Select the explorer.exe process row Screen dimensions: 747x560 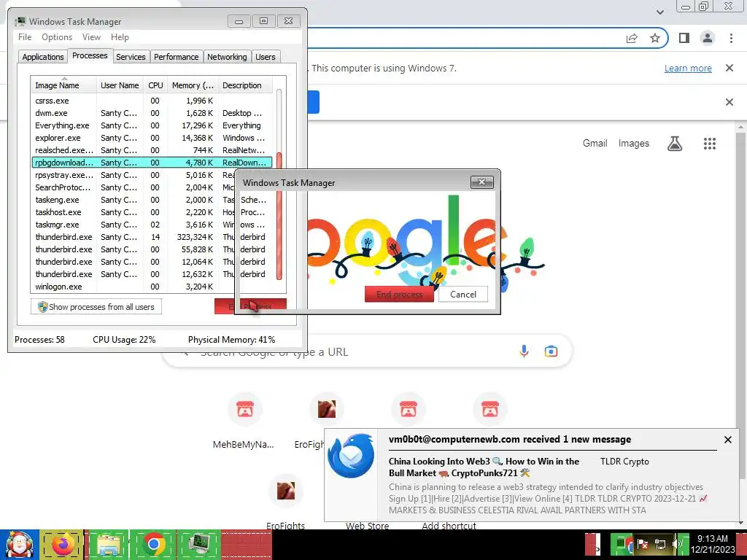(x=152, y=138)
